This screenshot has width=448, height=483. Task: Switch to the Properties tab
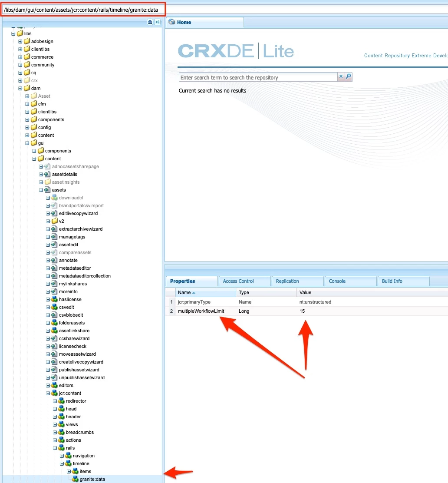point(191,281)
